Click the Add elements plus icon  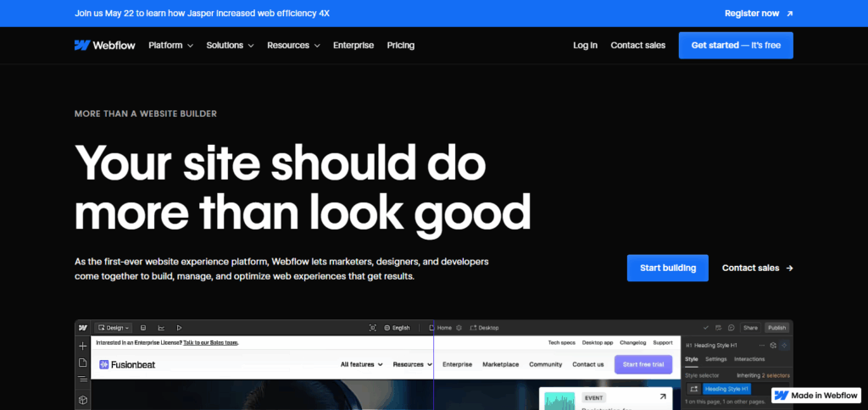tap(82, 346)
